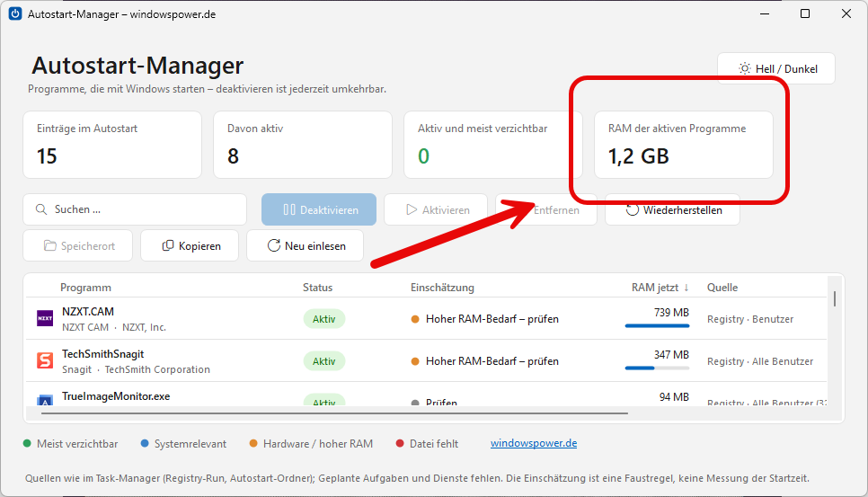Click the 'Aktiv und meist verzichtbar' card
Image resolution: width=868 pixels, height=497 pixels.
(x=493, y=145)
